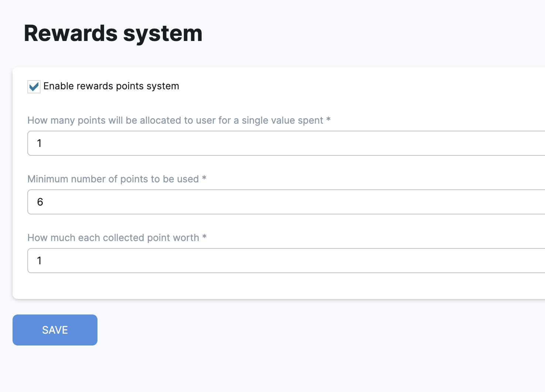Click the asterisk after "points to be used"
545x392 pixels.
204,178
